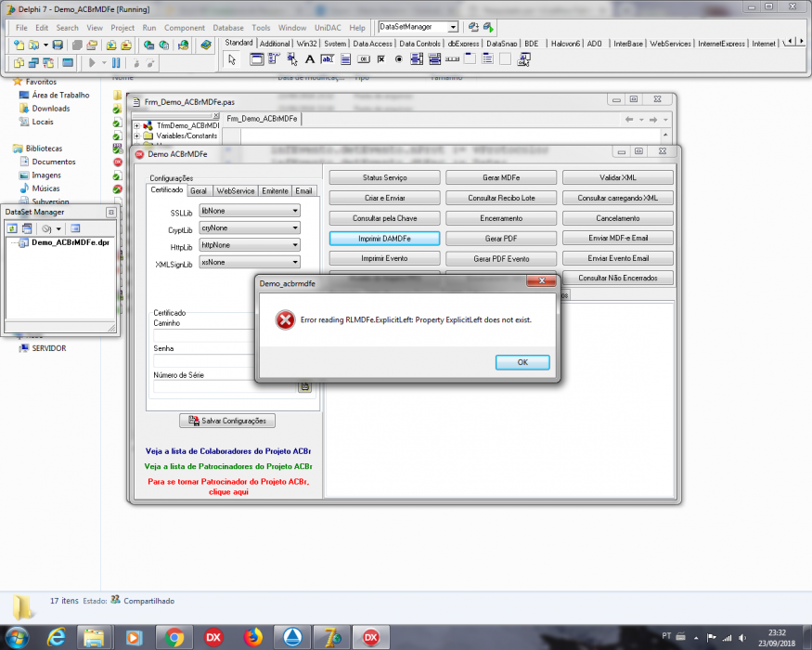The image size is (812, 650).
Task: Select the RadioButton component in Standard palette
Action: 399,59
